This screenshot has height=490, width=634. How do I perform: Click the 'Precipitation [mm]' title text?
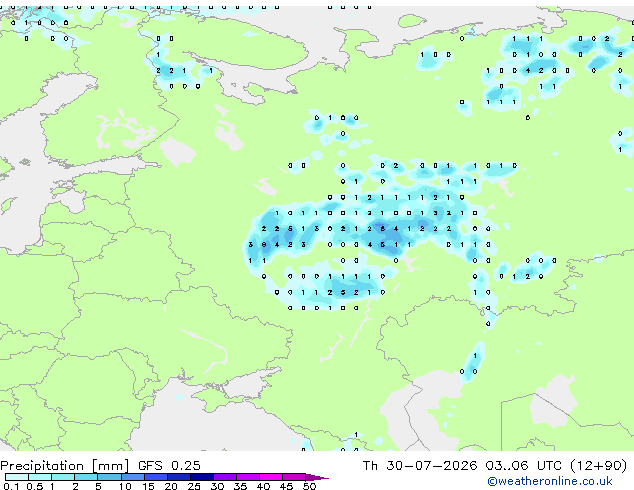(x=65, y=466)
